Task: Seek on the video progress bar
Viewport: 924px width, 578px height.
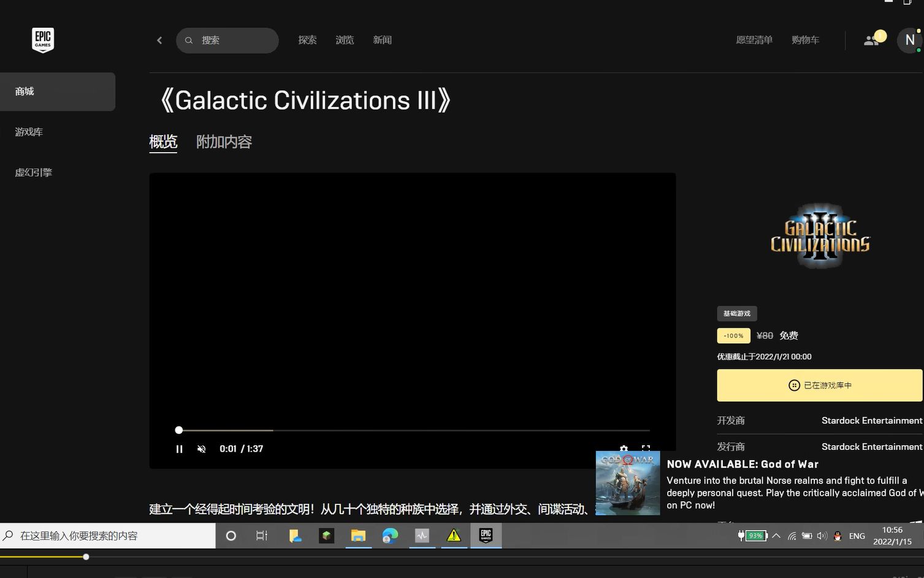Action: coord(414,430)
